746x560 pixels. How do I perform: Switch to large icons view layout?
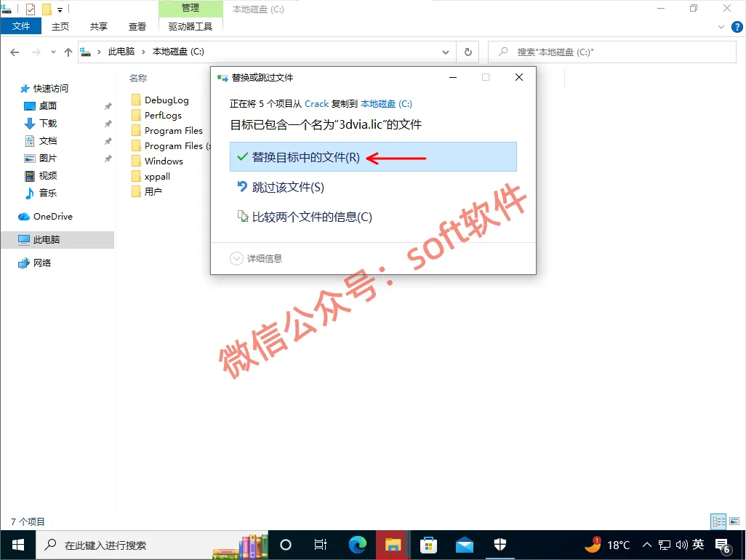(734, 521)
